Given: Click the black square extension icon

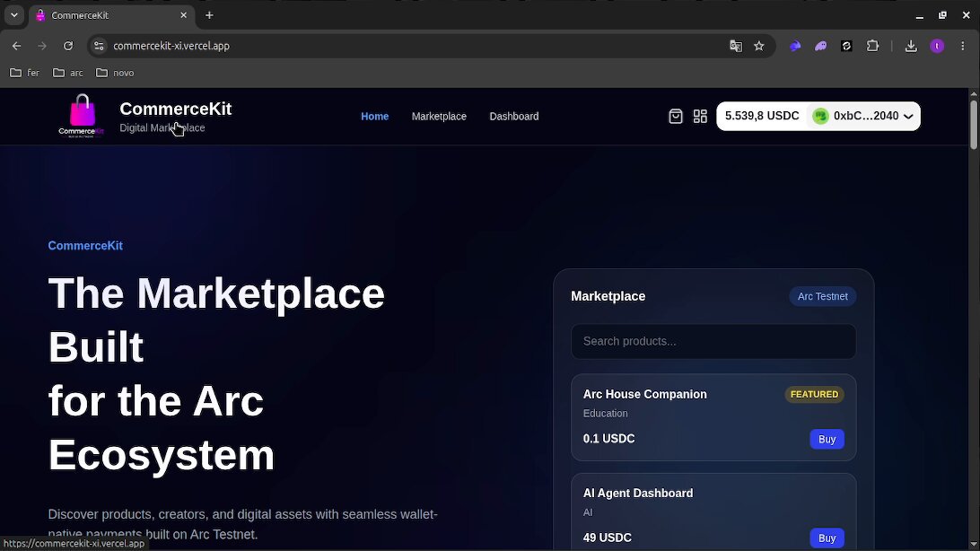Looking at the screenshot, I should (x=846, y=47).
